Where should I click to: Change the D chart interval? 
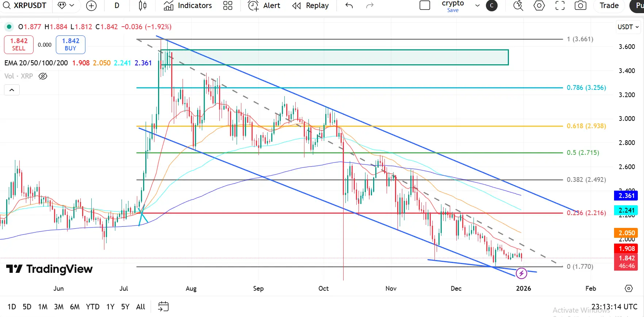[117, 5]
